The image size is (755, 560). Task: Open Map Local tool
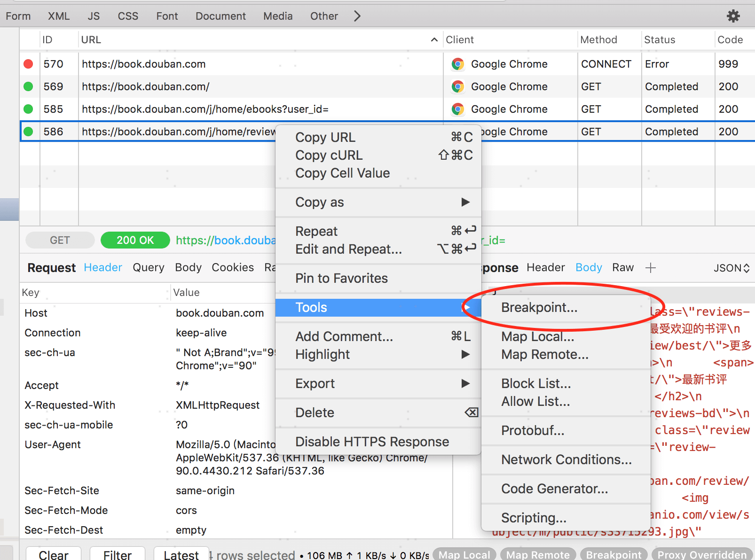pyautogui.click(x=566, y=336)
